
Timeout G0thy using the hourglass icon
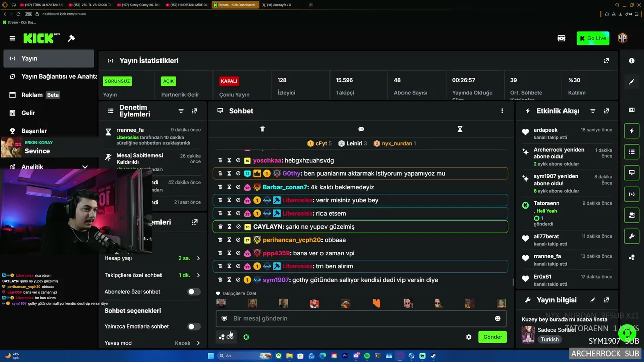pos(229,173)
